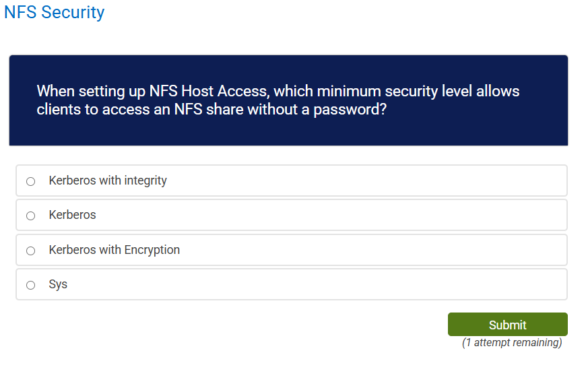Click the 'Kerberos' answer row

[291, 216]
